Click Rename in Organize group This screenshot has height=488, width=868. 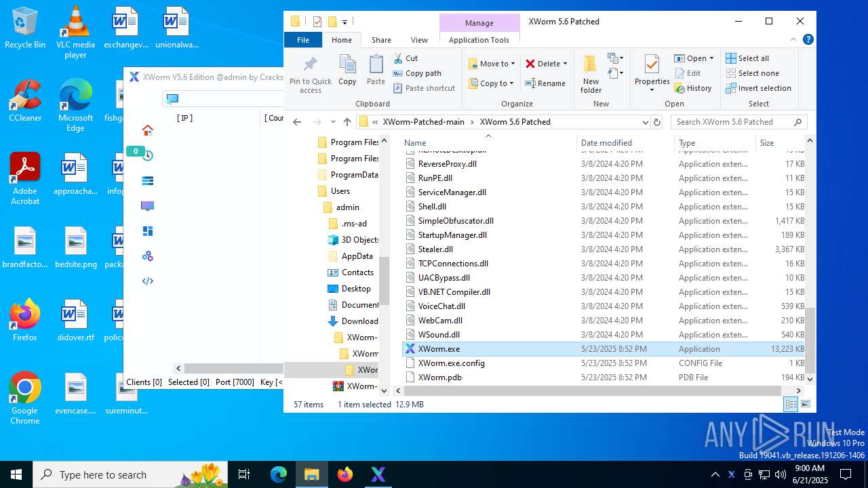[545, 83]
